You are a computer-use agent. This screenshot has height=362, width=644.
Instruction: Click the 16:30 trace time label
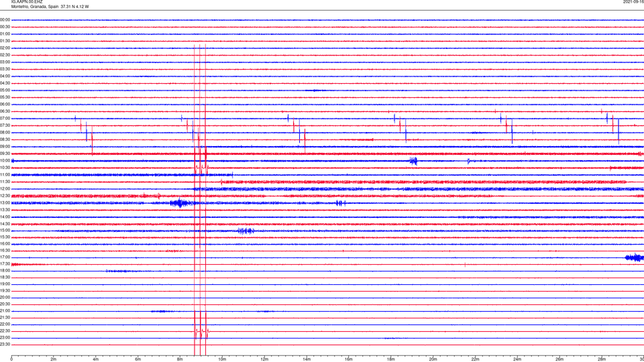(x=5, y=250)
